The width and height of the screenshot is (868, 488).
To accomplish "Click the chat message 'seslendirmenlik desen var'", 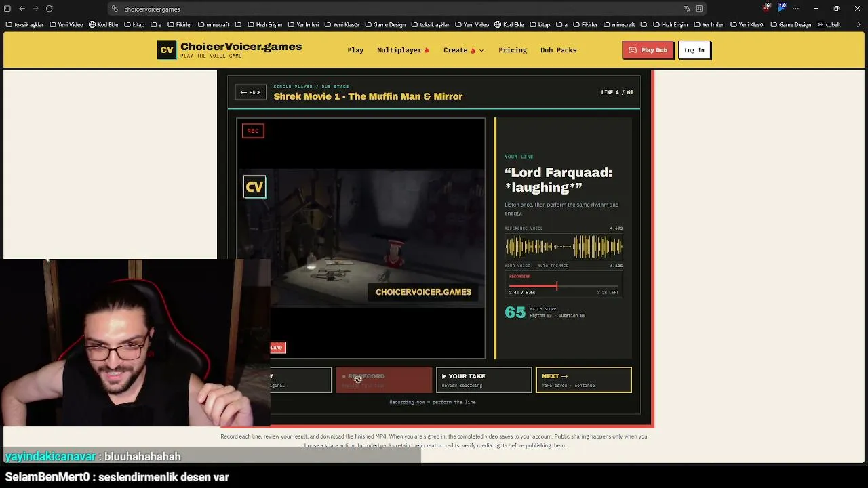I will (x=163, y=477).
